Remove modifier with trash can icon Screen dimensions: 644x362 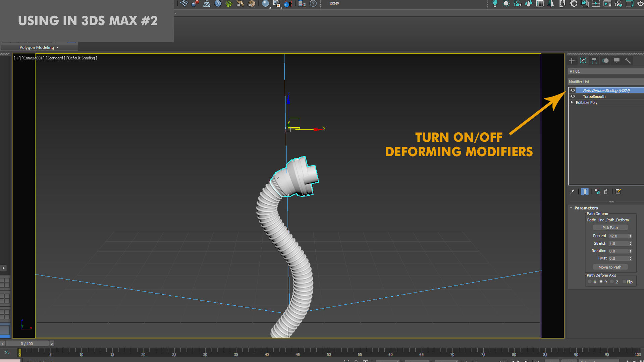click(606, 192)
